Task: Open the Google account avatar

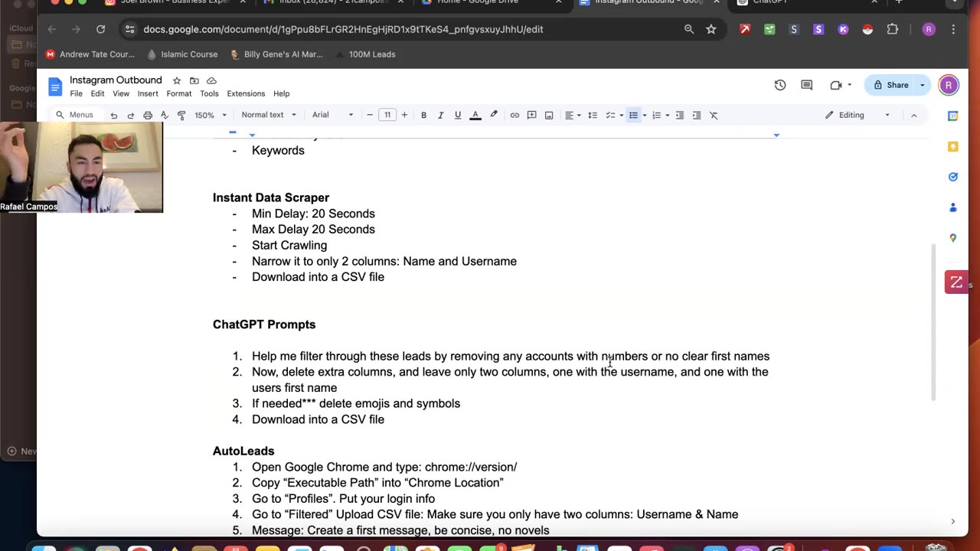Action: pyautogui.click(x=949, y=85)
